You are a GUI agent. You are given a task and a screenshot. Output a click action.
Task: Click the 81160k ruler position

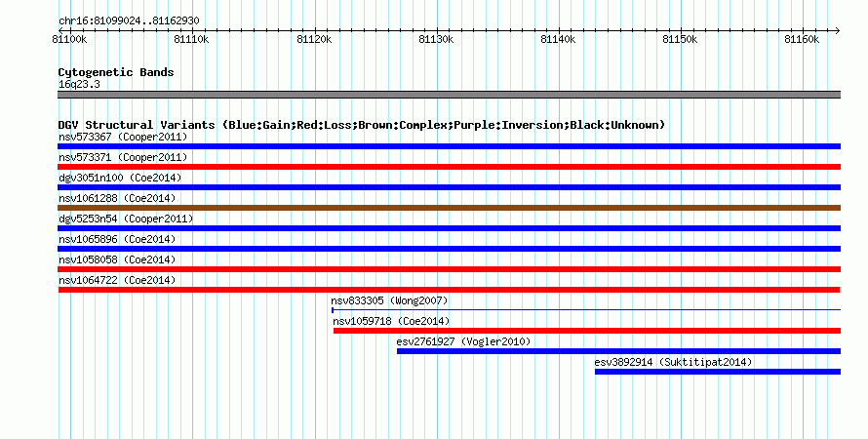coord(802,39)
